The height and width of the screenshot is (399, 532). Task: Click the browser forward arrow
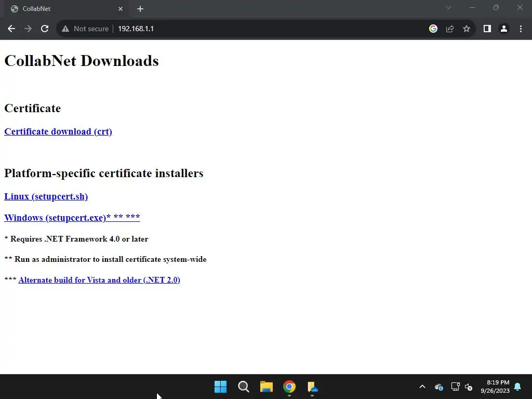click(28, 29)
